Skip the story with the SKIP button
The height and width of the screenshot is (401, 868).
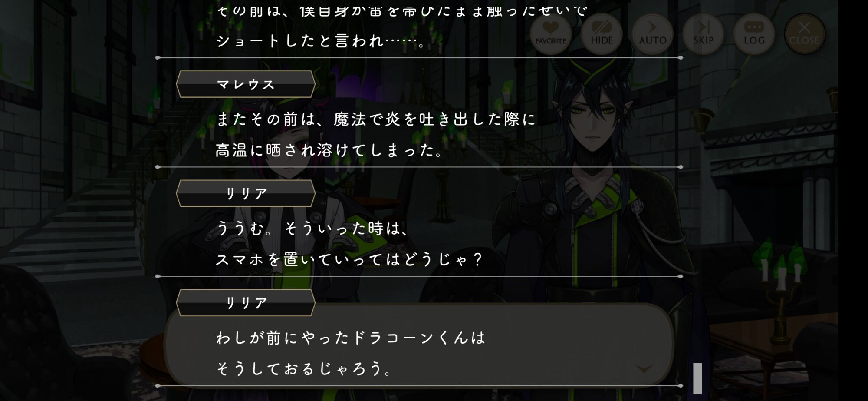703,34
